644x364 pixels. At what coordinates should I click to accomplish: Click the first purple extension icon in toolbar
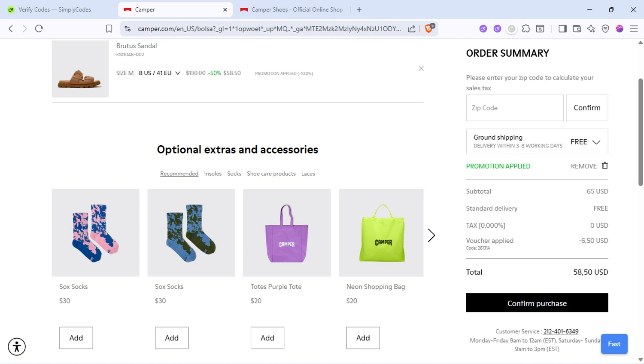point(483,29)
